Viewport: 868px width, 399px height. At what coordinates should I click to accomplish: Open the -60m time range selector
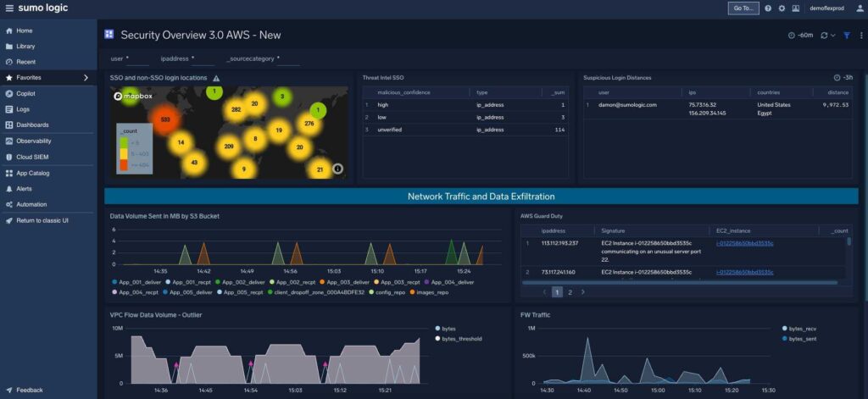800,35
